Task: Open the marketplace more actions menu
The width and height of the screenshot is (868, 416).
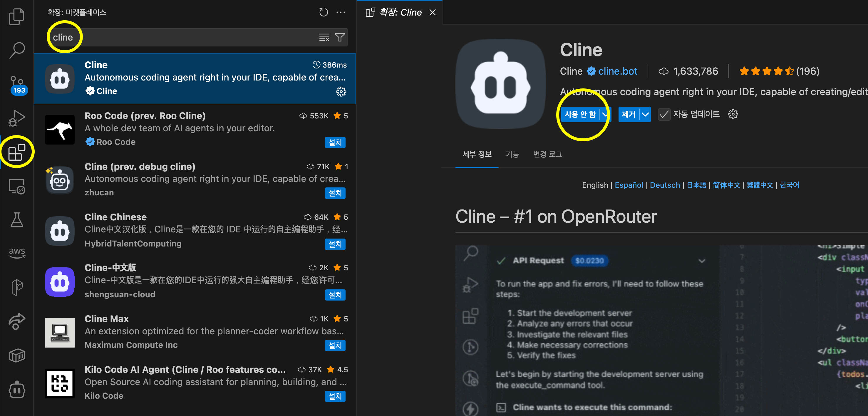Action: pos(341,12)
